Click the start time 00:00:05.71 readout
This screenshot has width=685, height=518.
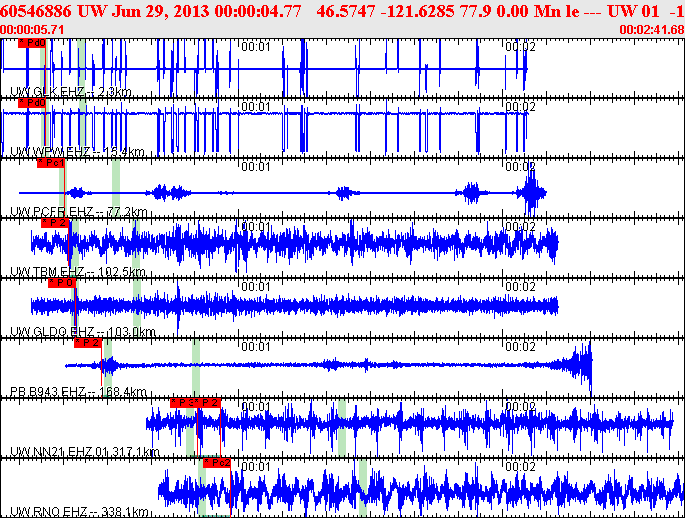tap(32, 29)
